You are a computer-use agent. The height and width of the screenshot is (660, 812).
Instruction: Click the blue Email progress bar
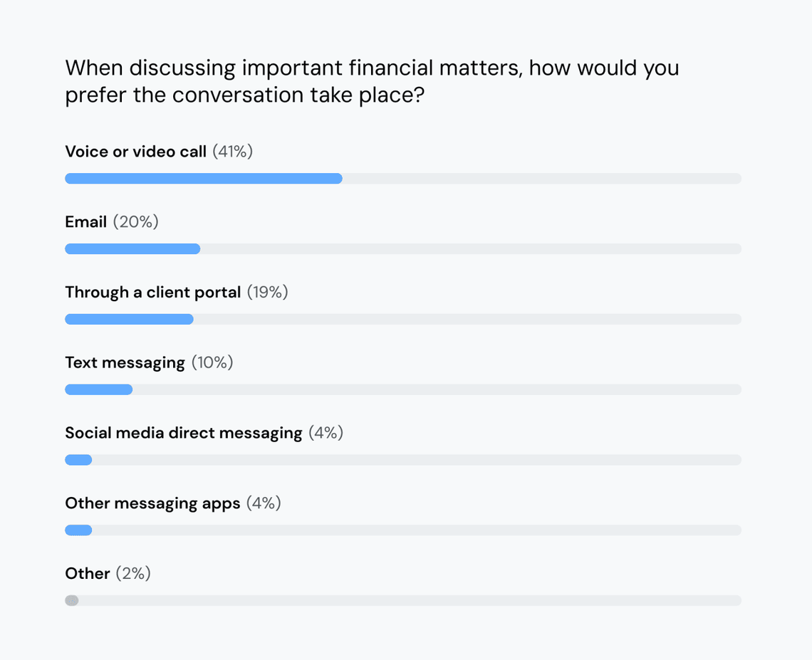[132, 249]
